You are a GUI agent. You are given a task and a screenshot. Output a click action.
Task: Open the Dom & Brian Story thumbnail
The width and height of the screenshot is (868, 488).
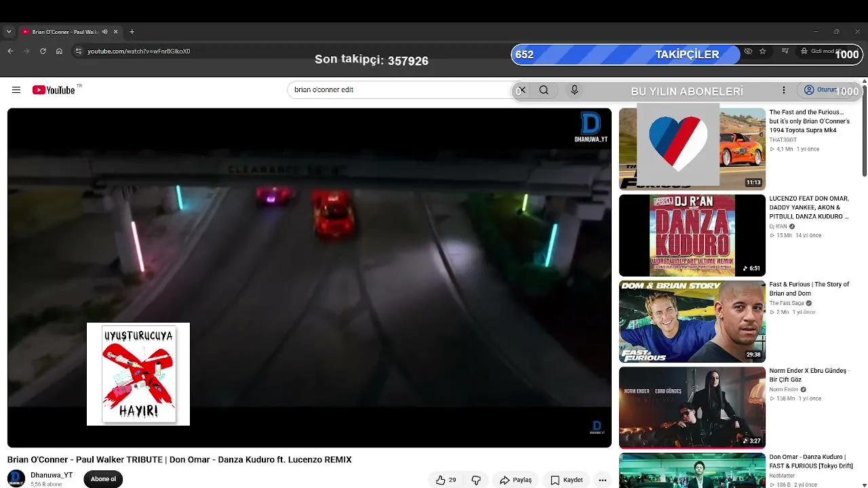[692, 321]
